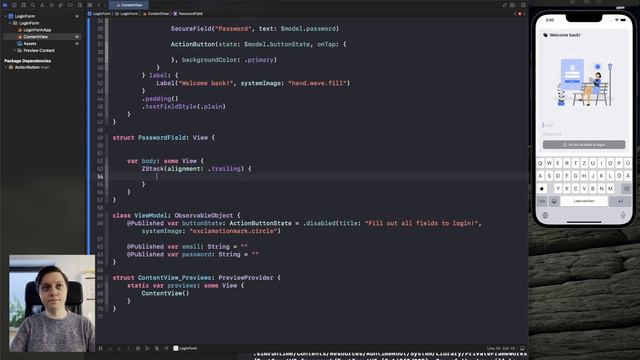The height and width of the screenshot is (360, 640).
Task: Tap the microphone dictation icon in simulator
Action: pos(623,215)
